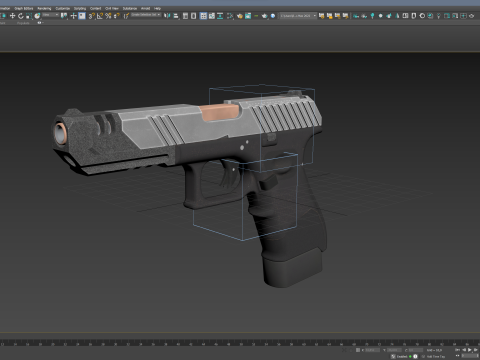
Task: Open the Arnold menu
Action: click(x=146, y=8)
